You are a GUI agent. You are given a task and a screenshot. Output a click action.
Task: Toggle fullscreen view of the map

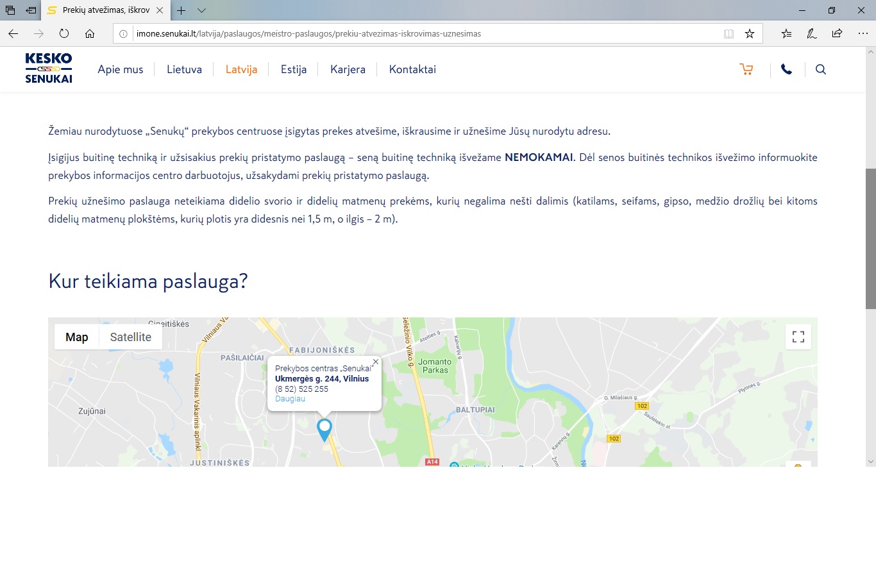pos(798,337)
